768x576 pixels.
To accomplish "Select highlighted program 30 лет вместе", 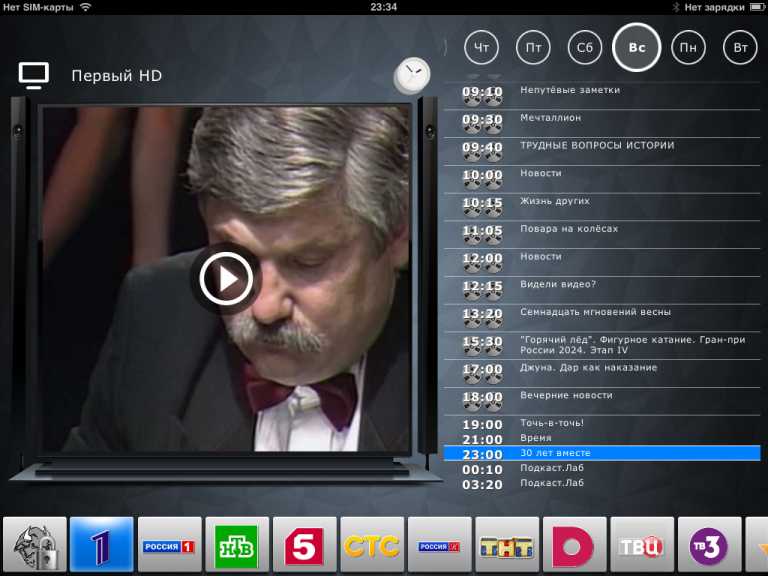I will click(602, 453).
